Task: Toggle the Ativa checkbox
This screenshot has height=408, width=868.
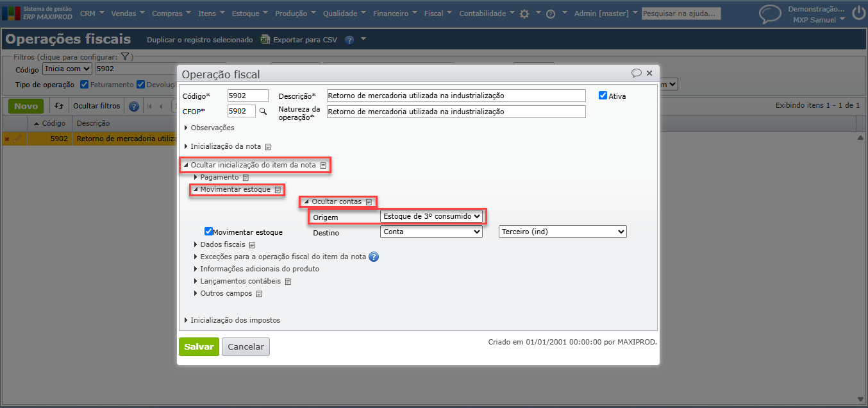Action: click(x=603, y=96)
